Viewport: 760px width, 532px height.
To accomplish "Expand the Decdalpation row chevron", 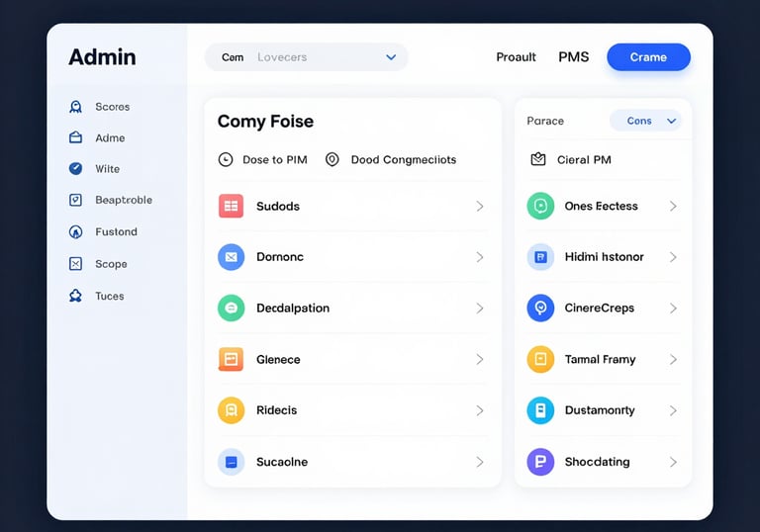I will tap(480, 309).
